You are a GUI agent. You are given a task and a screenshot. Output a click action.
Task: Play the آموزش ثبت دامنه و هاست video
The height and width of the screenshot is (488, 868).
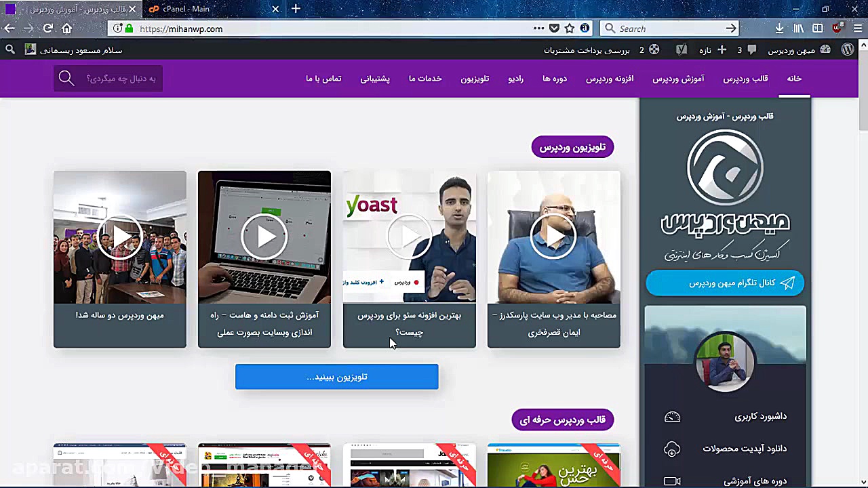(264, 237)
